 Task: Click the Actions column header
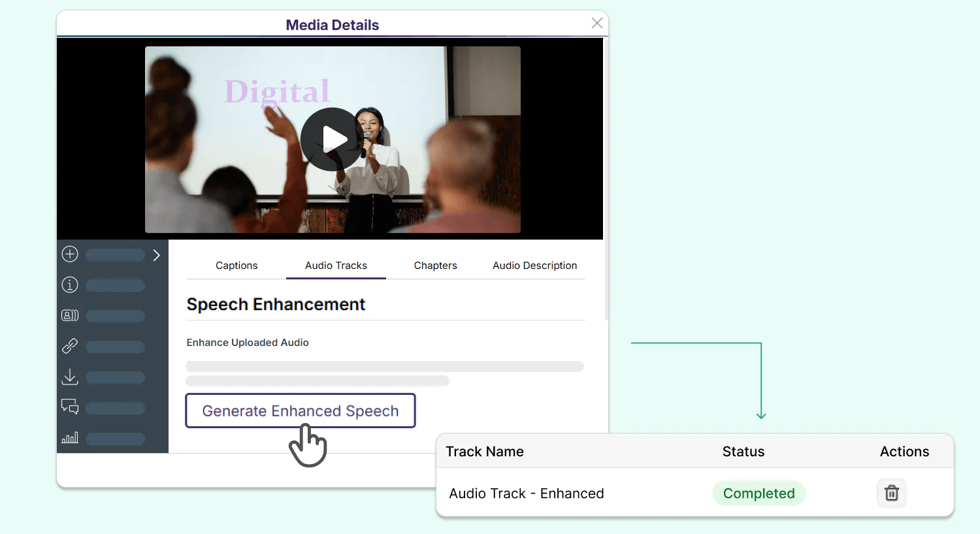point(904,452)
